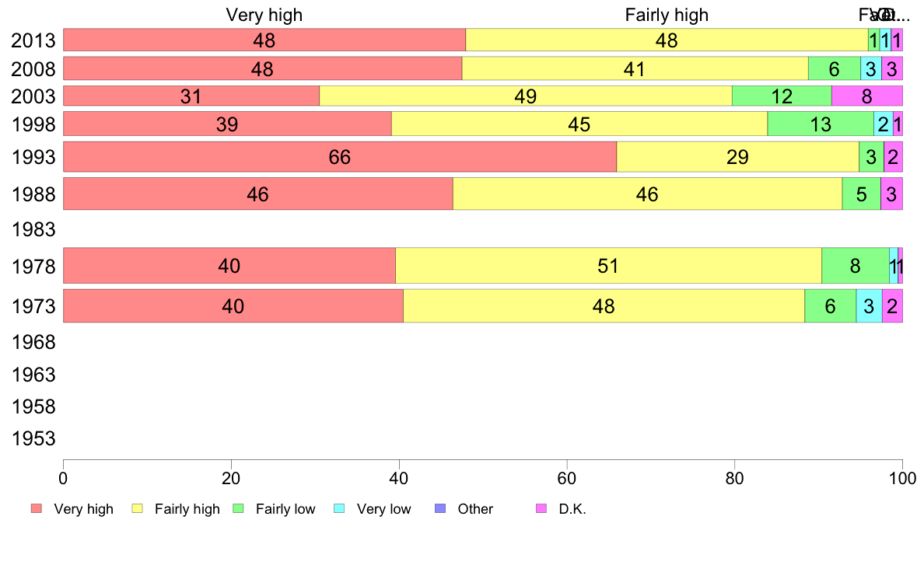Click the red Very high legend swatch

37,508
